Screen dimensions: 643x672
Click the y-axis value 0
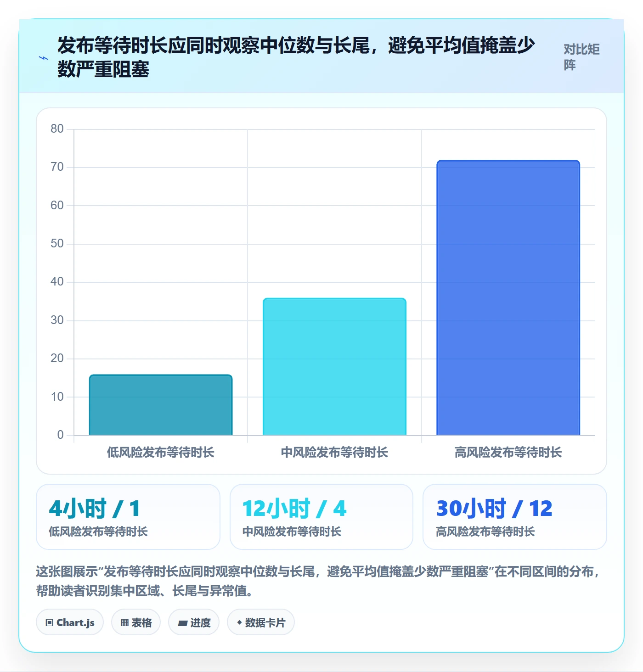point(60,435)
